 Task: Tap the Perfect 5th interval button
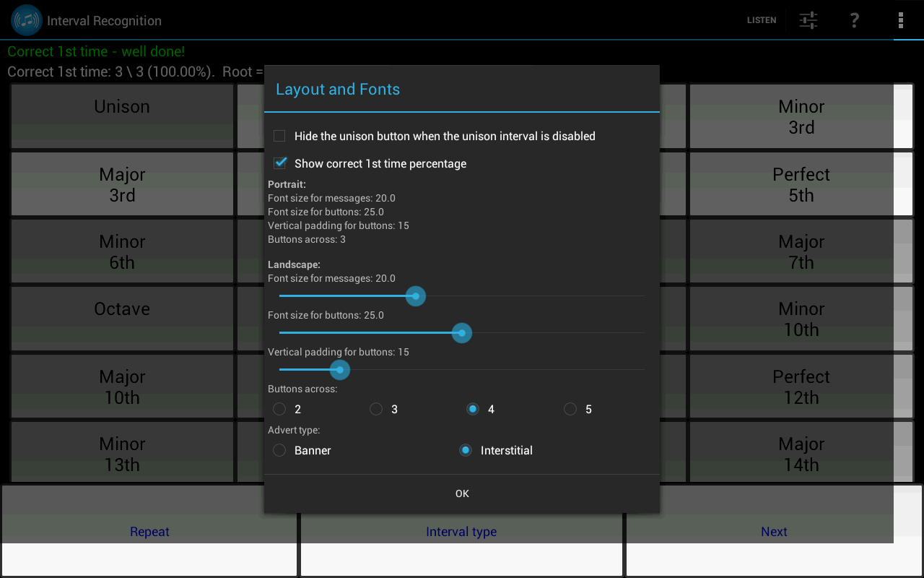pos(801,184)
